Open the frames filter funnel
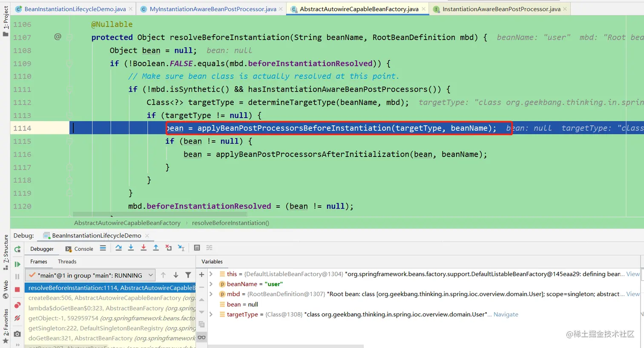The height and width of the screenshot is (348, 644). tap(188, 275)
